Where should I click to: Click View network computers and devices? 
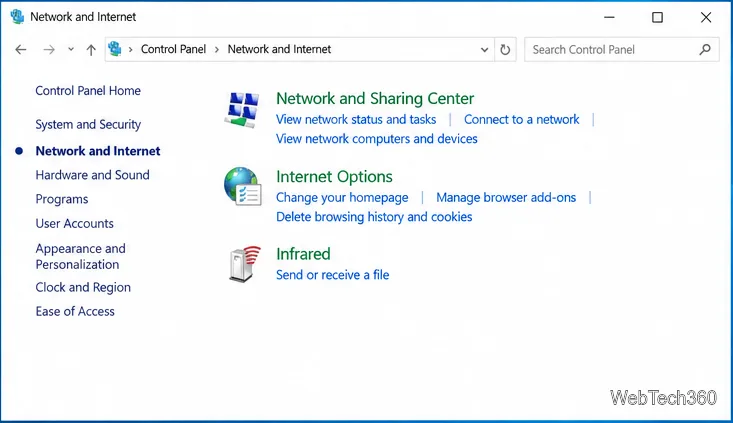tap(377, 139)
